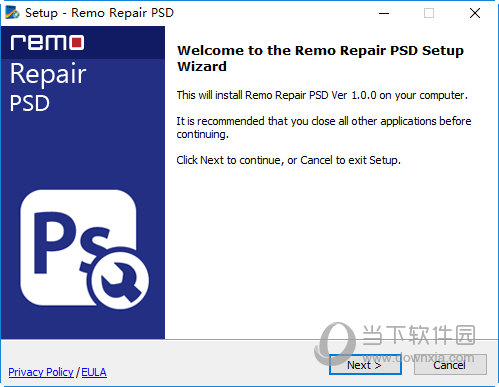Screen dimensions: 499x387
Task: Click the text "It is recommended that you close all other applications"
Action: [306, 121]
